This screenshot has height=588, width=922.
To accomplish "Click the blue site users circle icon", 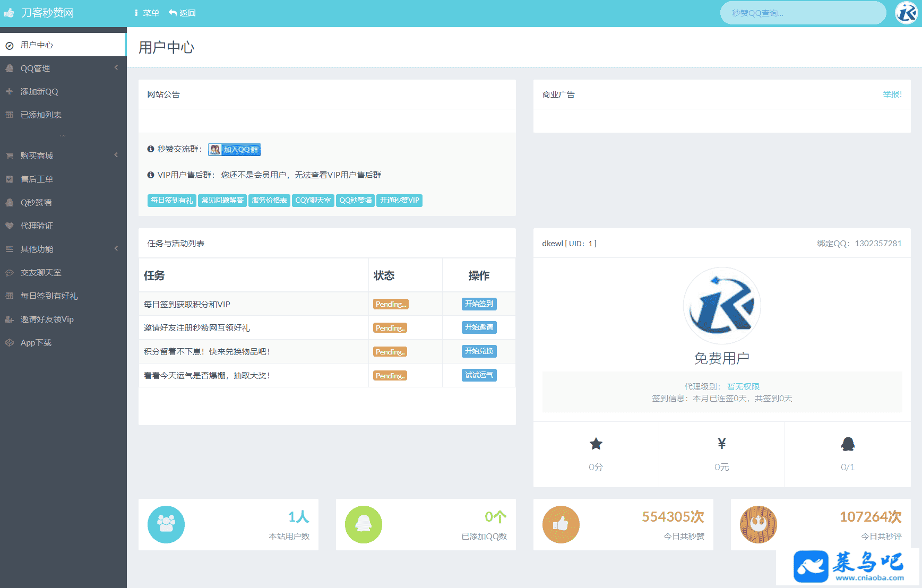I will point(166,524).
